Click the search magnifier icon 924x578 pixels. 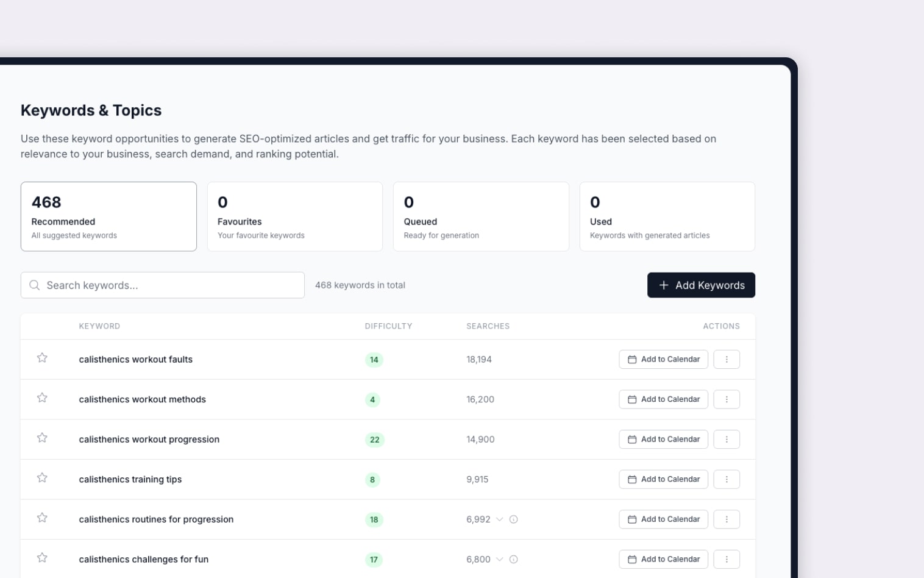pyautogui.click(x=35, y=285)
